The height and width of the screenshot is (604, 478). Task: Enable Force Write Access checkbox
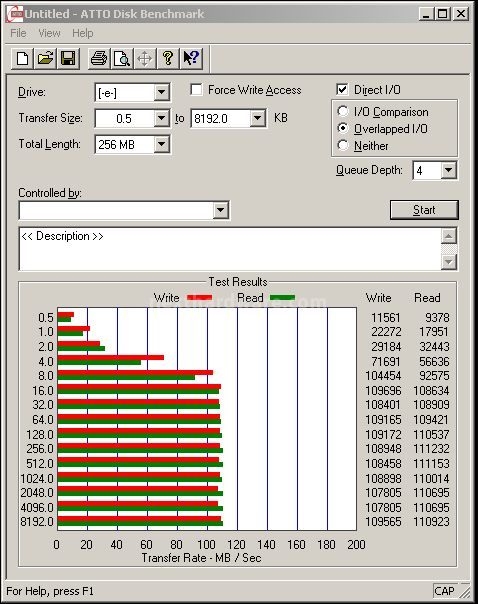(x=196, y=90)
